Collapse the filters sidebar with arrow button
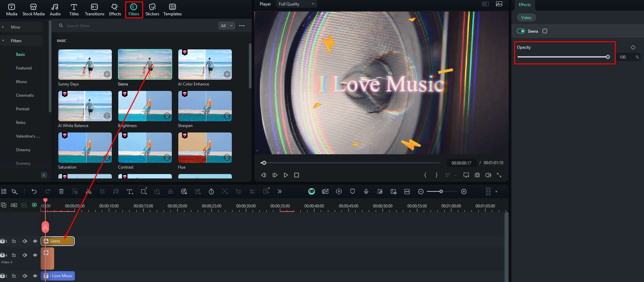Viewport: 644px width, 282px height. click(44, 175)
